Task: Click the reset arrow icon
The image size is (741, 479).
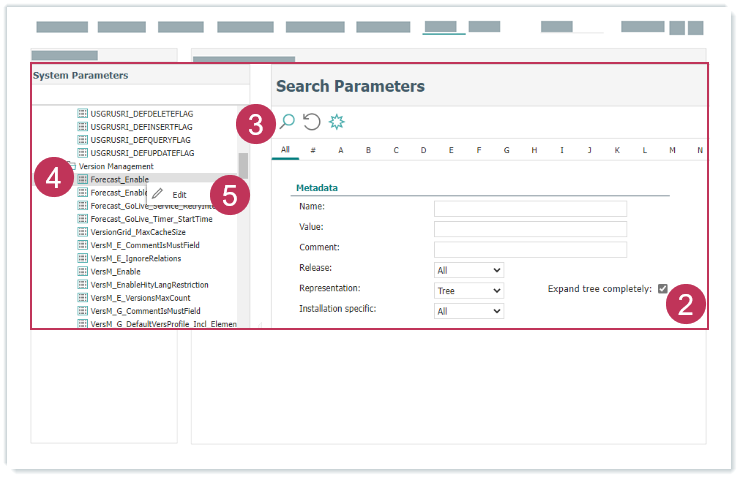Action: pyautogui.click(x=311, y=122)
